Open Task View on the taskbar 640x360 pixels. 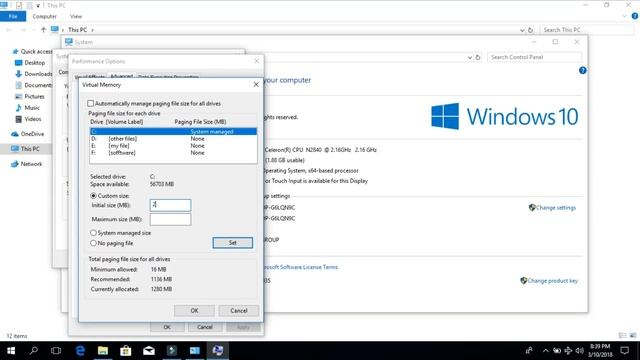(x=56, y=351)
